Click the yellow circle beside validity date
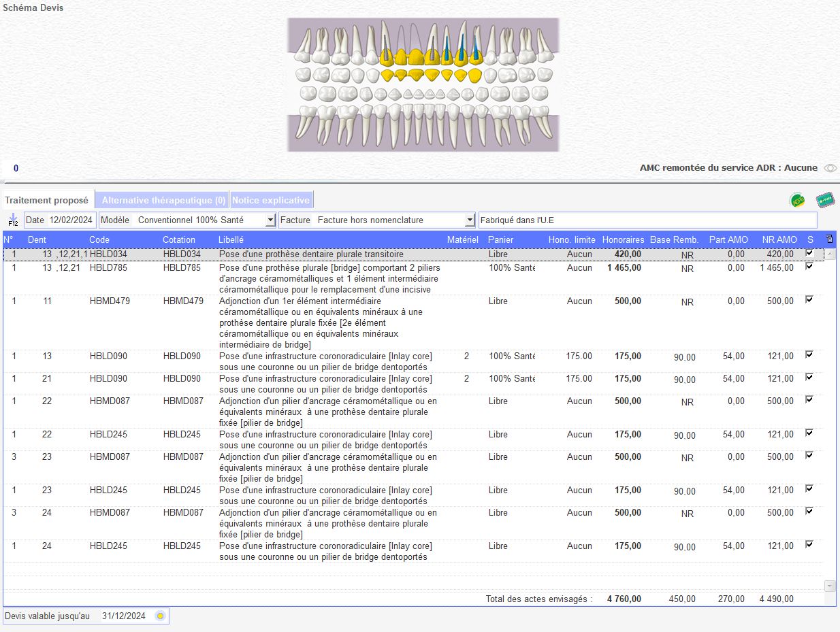 pos(160,616)
